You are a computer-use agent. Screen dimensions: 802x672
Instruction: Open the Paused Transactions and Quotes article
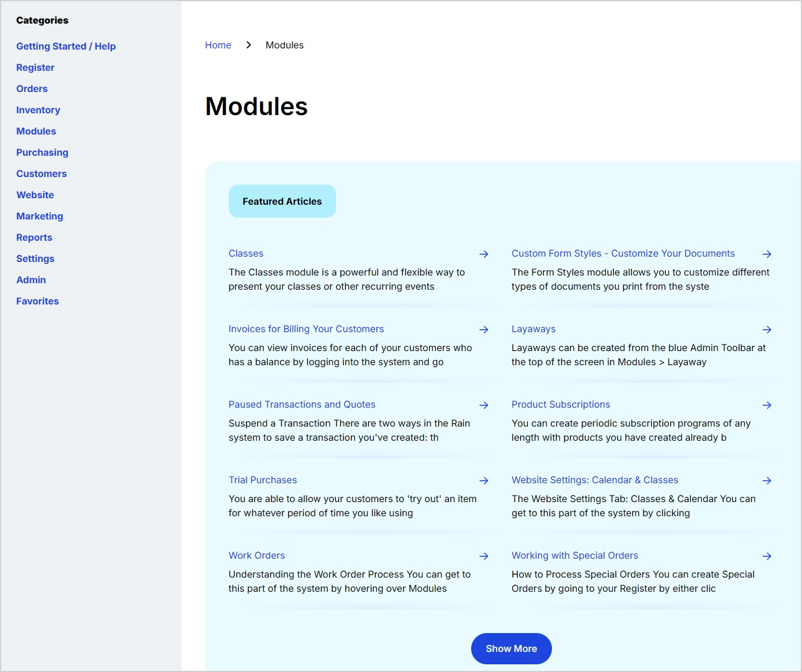click(302, 404)
